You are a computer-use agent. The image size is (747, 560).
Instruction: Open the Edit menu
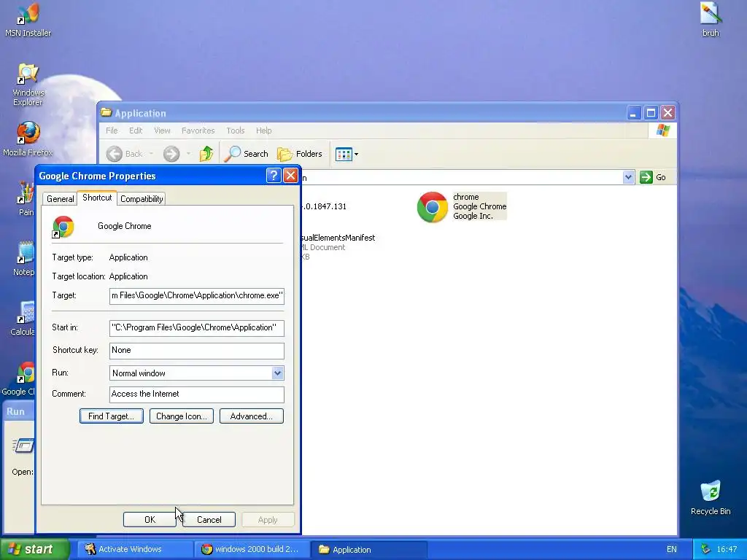point(136,131)
